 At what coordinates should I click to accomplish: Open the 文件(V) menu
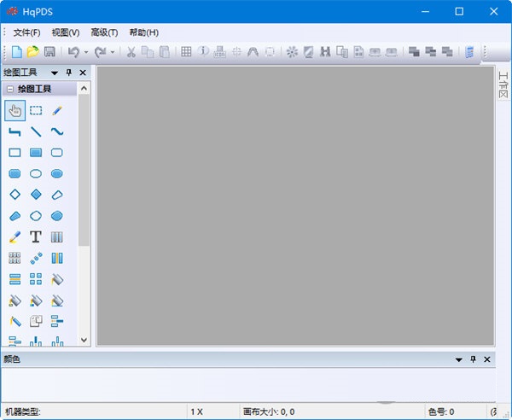tap(27, 32)
